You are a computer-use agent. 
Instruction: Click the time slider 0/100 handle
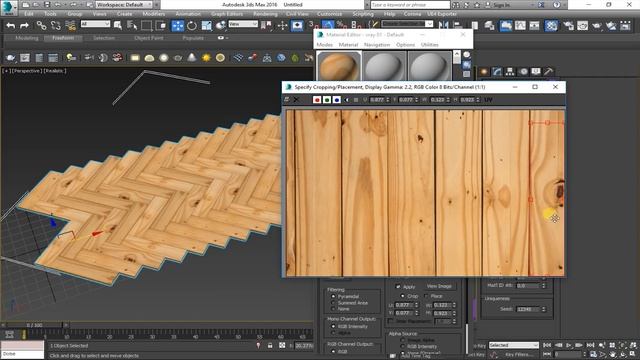point(34,325)
